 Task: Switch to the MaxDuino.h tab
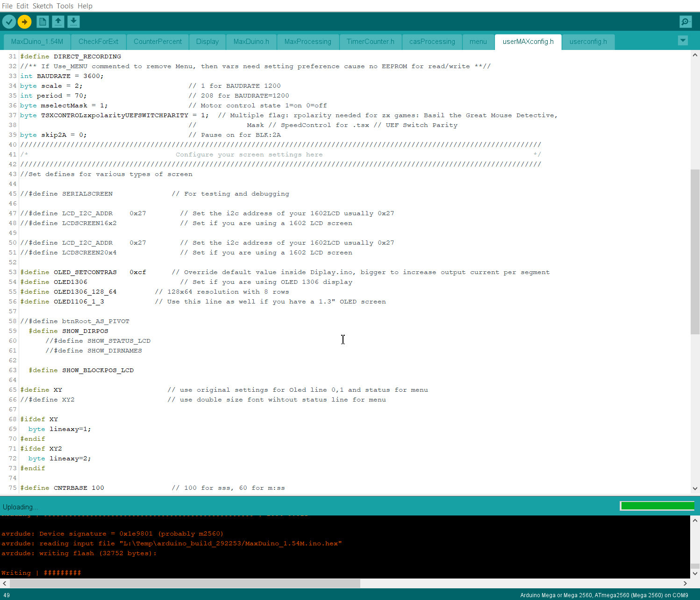(x=251, y=42)
